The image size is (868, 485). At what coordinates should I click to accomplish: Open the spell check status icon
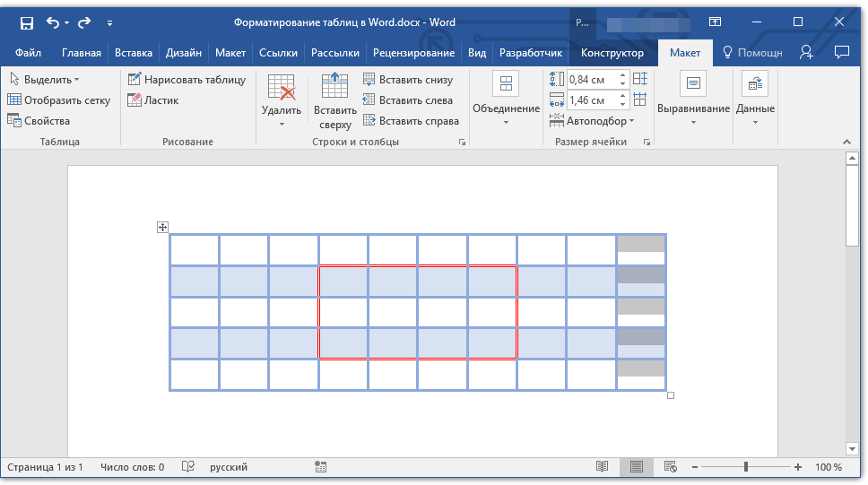188,467
